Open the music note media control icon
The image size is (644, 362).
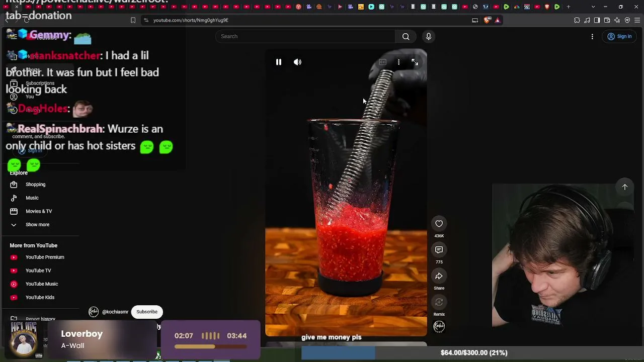click(587, 20)
